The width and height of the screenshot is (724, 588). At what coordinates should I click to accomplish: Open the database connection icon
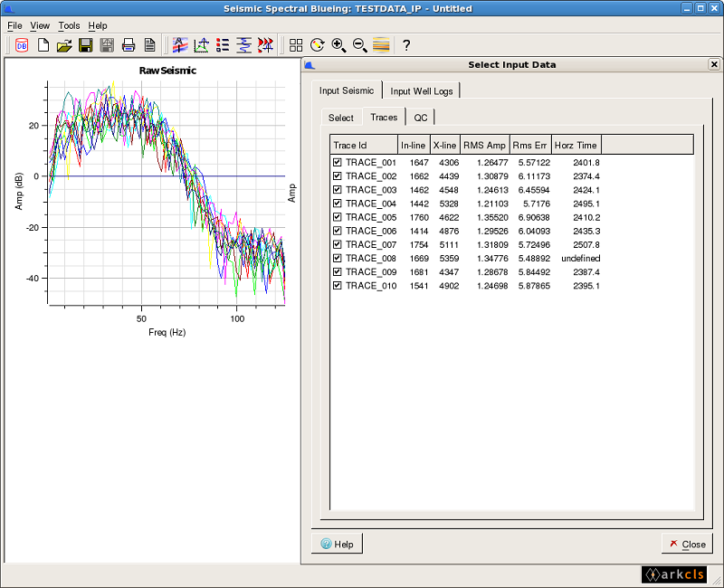(x=22, y=44)
